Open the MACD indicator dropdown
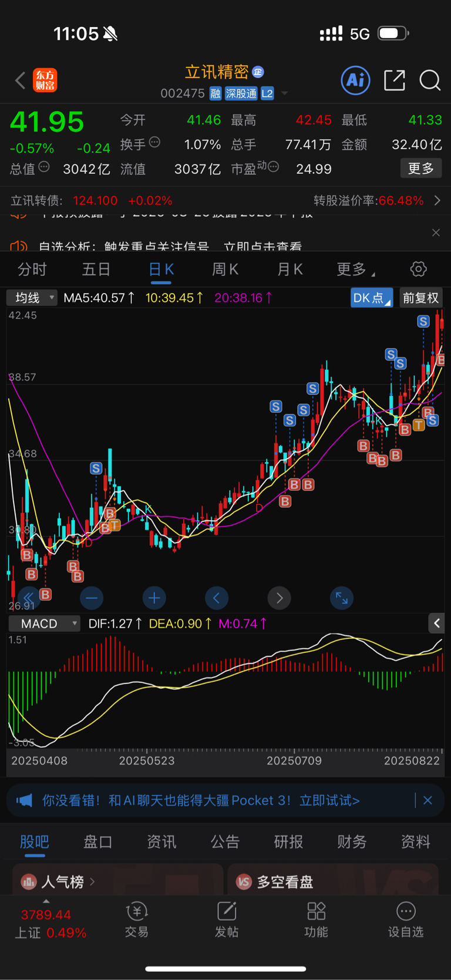The image size is (451, 980). coord(44,624)
